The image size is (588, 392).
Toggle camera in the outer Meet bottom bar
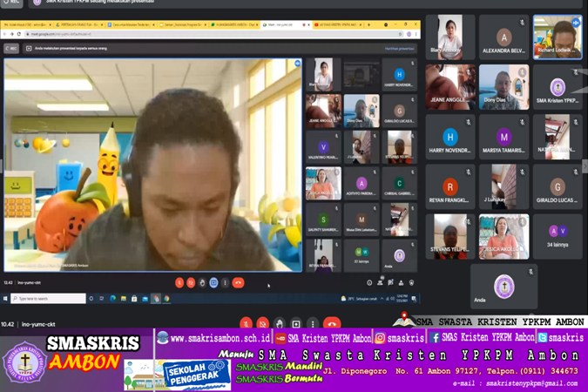pyautogui.click(x=263, y=323)
